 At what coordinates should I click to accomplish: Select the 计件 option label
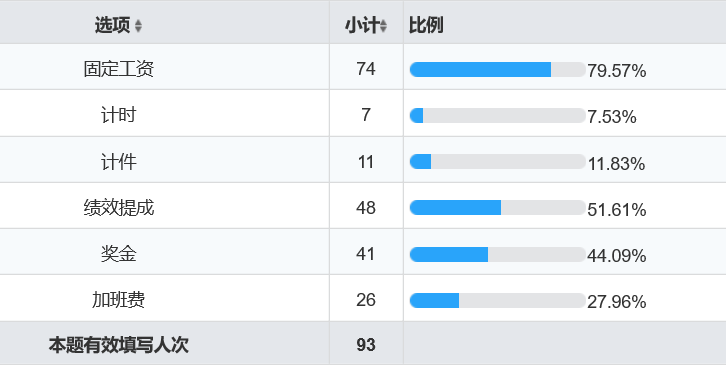[119, 162]
